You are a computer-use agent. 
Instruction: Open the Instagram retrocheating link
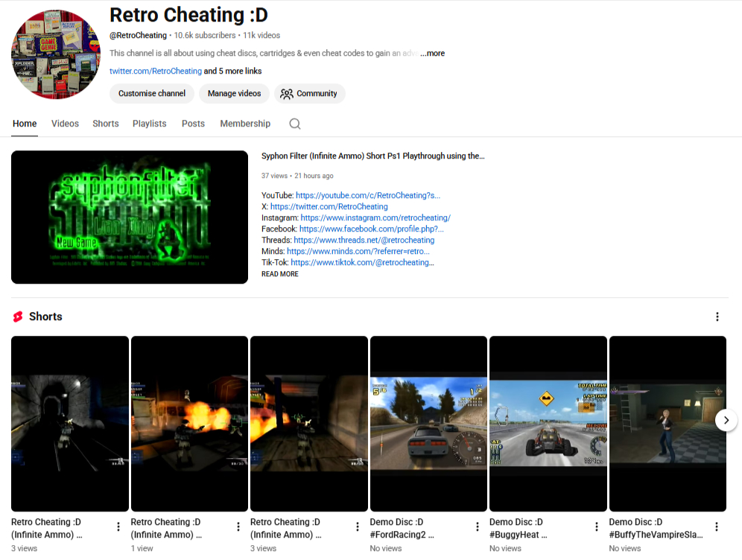coord(375,217)
